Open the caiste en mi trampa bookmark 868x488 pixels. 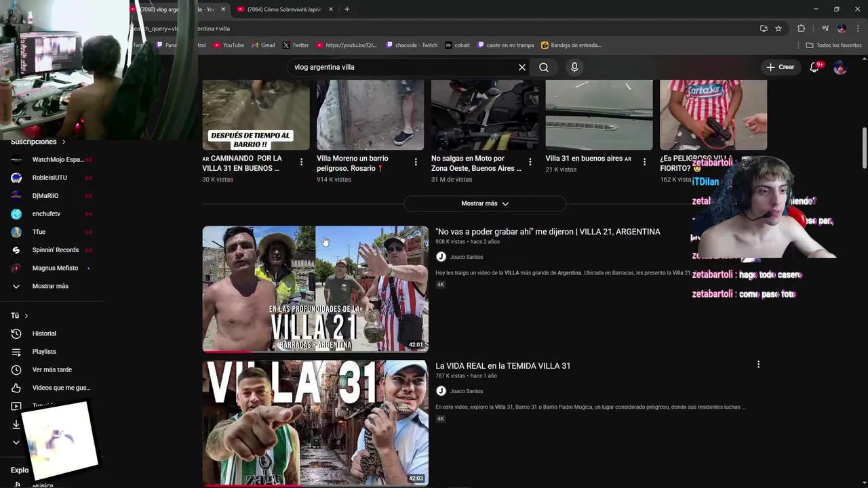(506, 45)
